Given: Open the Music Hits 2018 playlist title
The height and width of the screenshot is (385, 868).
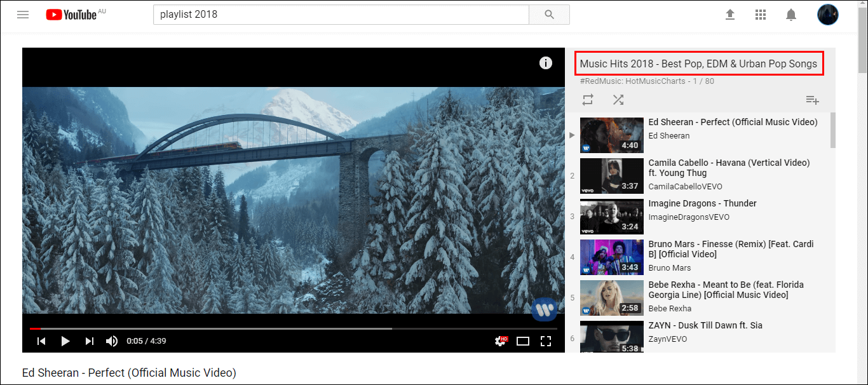Looking at the screenshot, I should (x=698, y=64).
